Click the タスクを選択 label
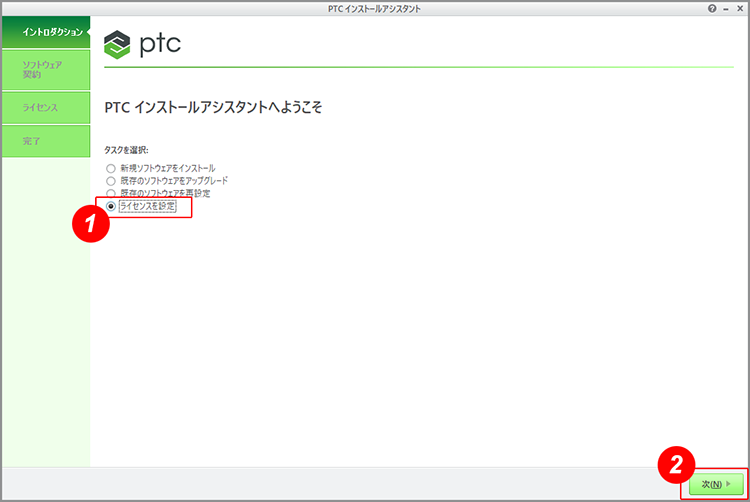This screenshot has height=502, width=750. 126,149
